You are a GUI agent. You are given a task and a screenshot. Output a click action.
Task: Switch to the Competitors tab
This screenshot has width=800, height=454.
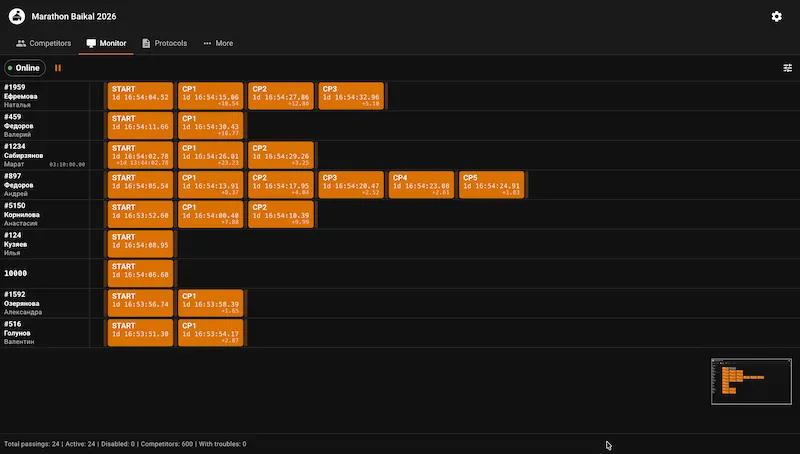coord(43,43)
